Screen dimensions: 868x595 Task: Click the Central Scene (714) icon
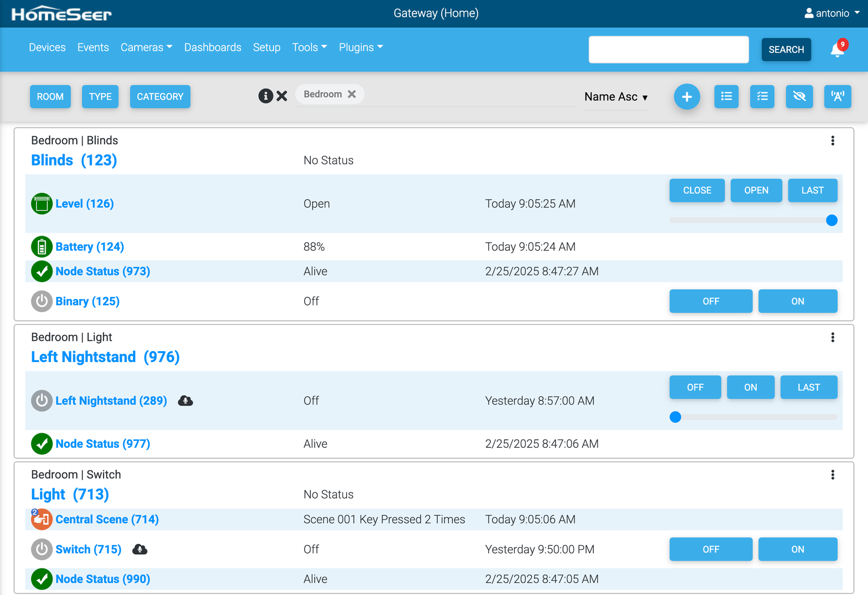coord(42,519)
